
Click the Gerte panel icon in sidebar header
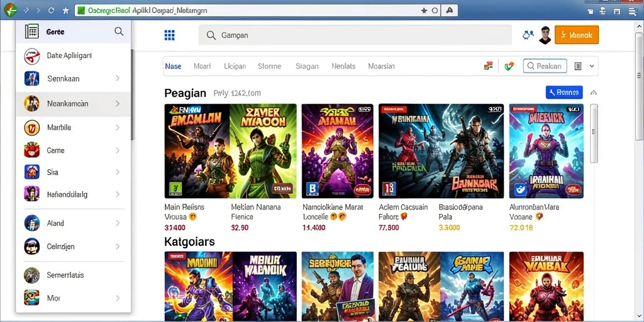31,31
